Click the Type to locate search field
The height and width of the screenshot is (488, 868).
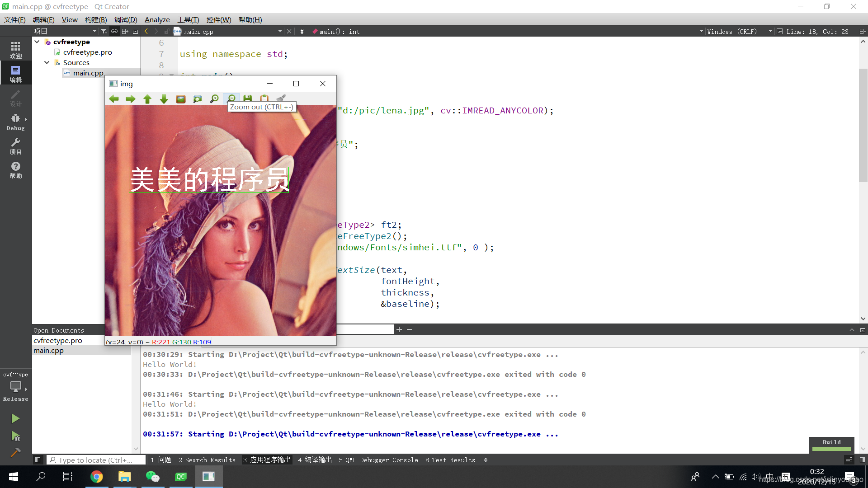click(x=96, y=460)
